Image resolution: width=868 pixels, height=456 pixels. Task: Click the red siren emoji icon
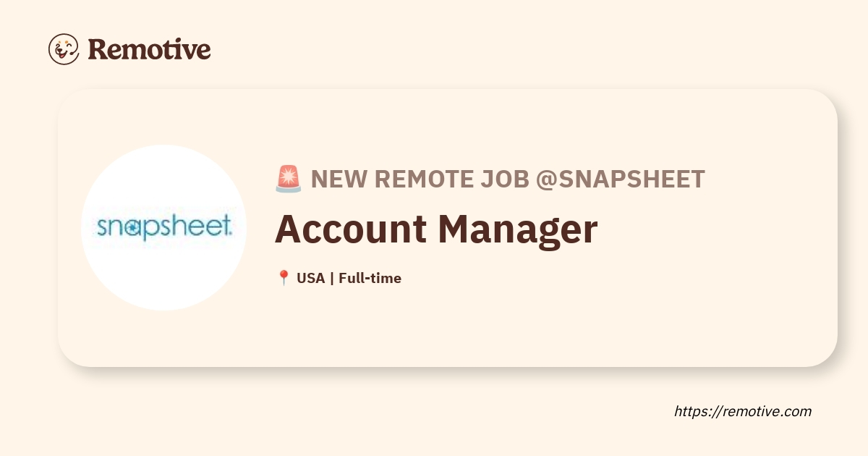(289, 179)
